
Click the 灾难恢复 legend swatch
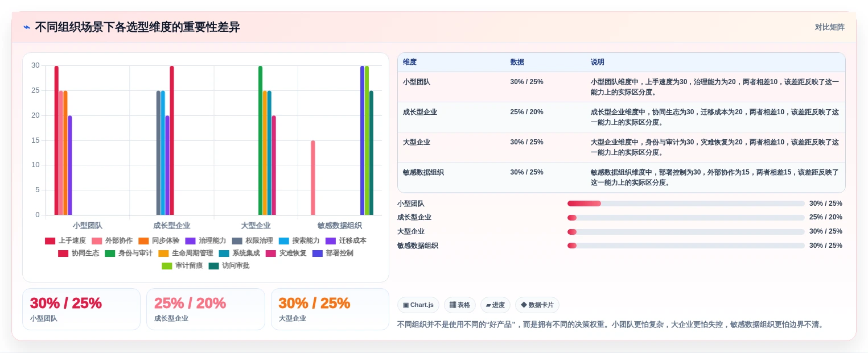(271, 253)
